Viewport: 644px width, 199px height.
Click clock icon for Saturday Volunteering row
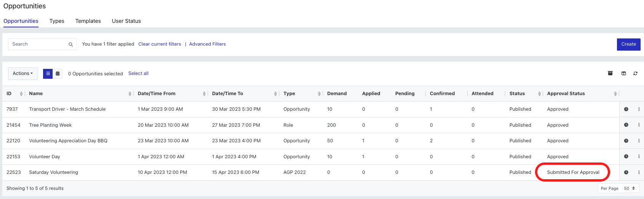626,172
